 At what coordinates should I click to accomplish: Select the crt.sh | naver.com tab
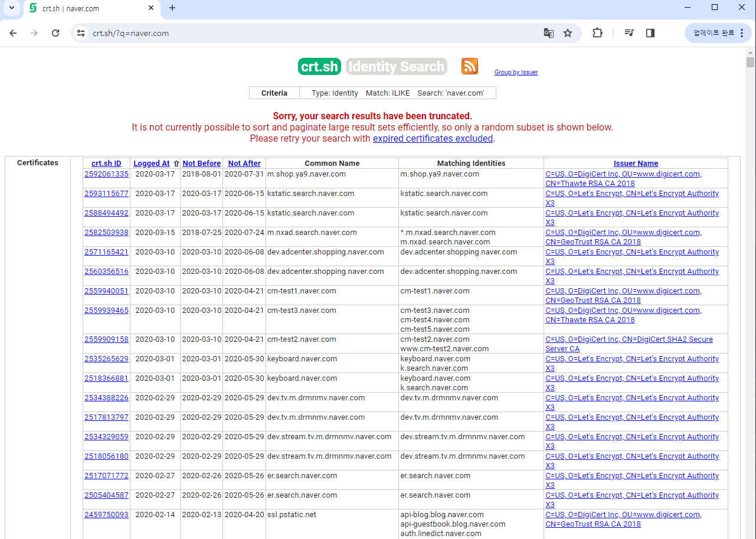click(x=91, y=9)
